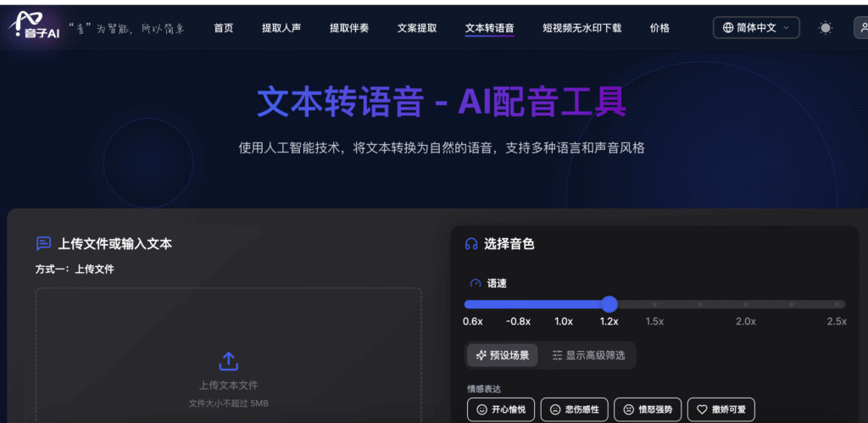
Task: Set speed slider to 2.0x mark
Action: [745, 304]
